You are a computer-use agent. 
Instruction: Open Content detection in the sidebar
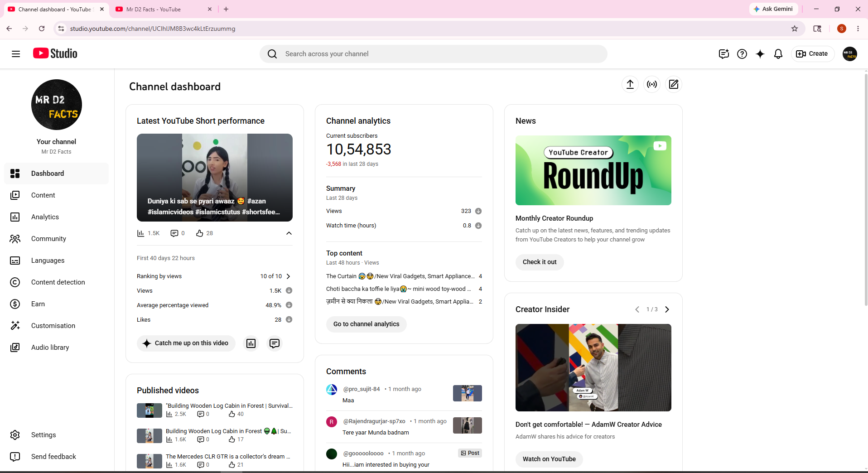pyautogui.click(x=57, y=282)
